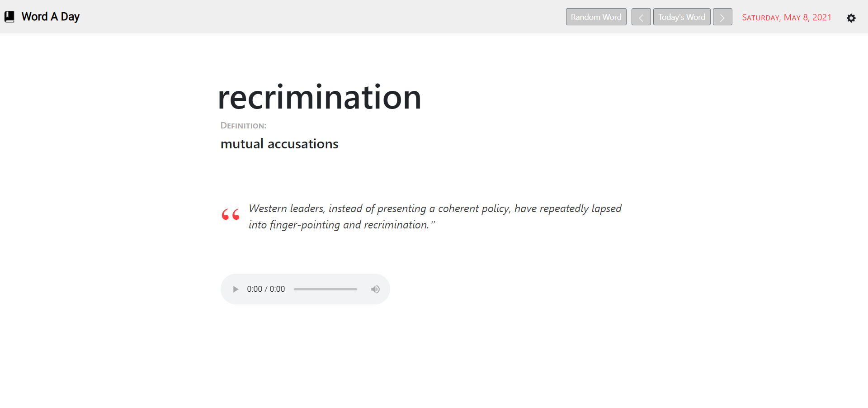Click the mutual accusations definition text

279,144
